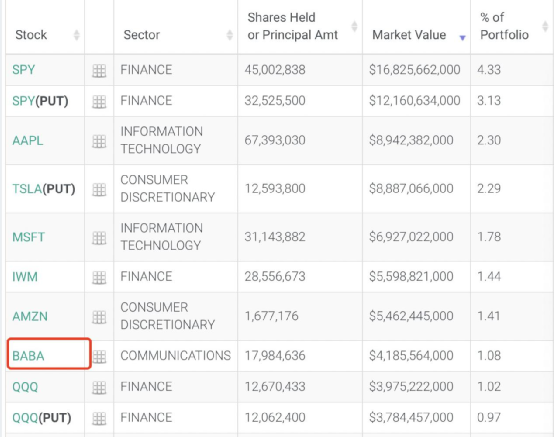Select market value $3,975,222,000
The width and height of the screenshot is (554, 437).
point(411,386)
